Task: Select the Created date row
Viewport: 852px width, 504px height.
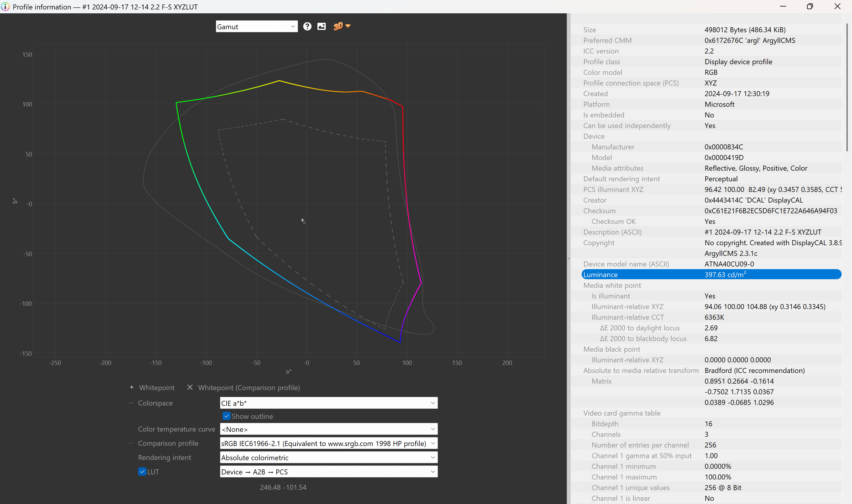Action: coord(711,93)
